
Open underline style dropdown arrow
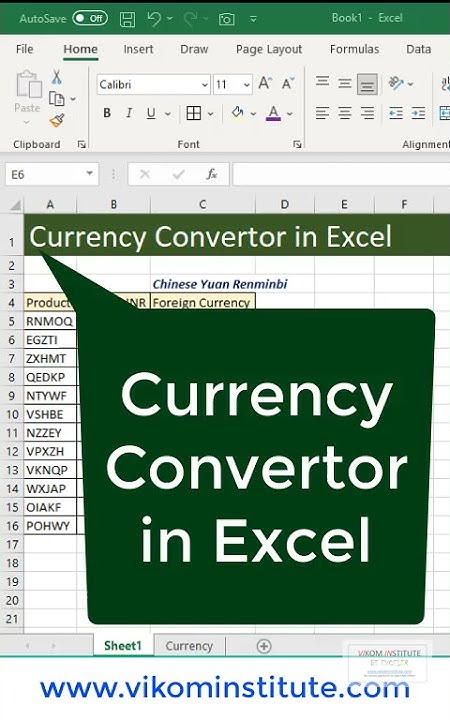pos(168,113)
